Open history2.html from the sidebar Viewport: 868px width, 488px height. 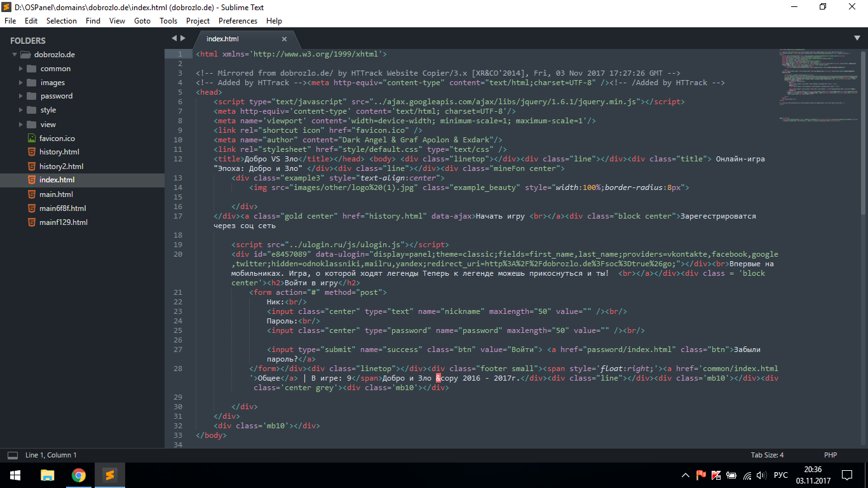(61, 166)
